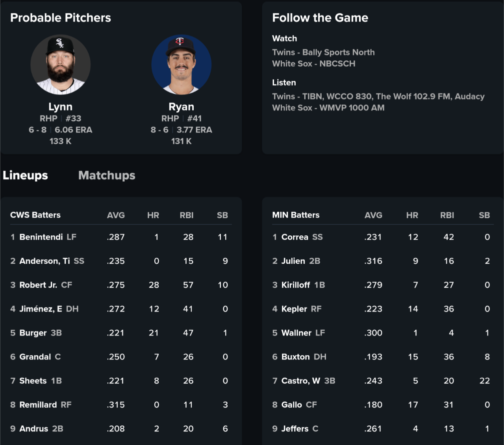Open Julien's player page
504x445 pixels.
pos(293,261)
